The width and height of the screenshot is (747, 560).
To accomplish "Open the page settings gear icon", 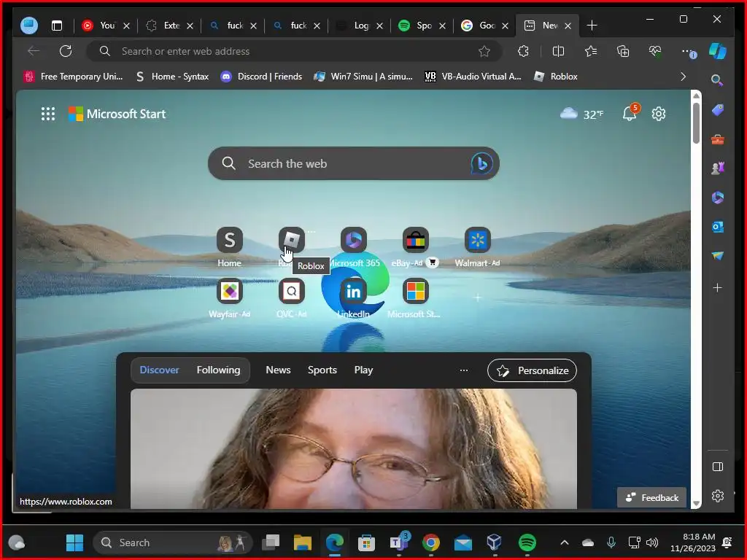I will pos(659,114).
